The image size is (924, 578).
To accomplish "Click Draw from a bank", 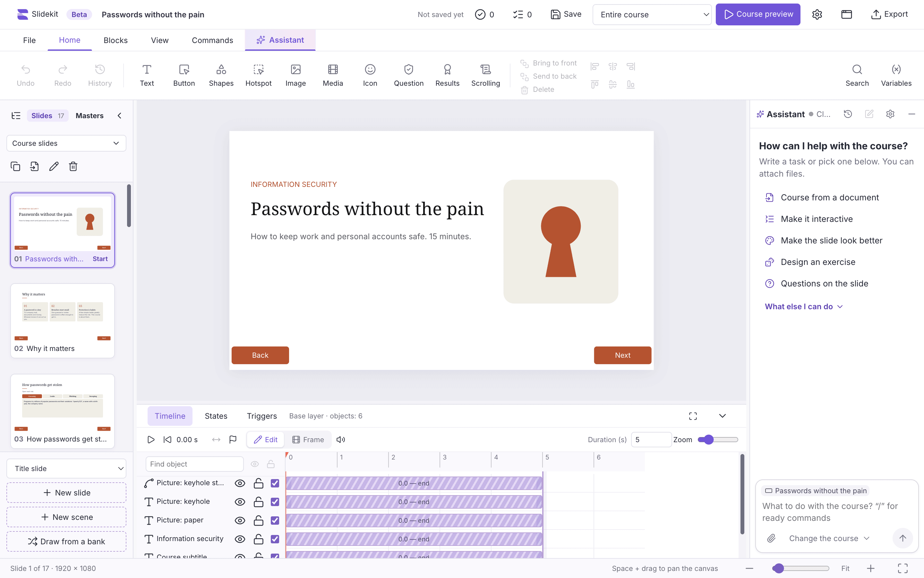I will pos(66,541).
